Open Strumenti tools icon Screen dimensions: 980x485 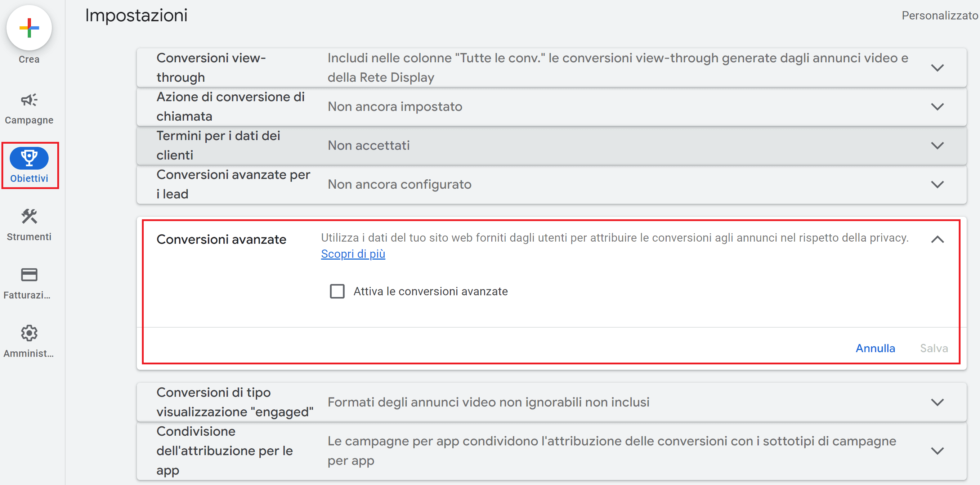click(29, 216)
